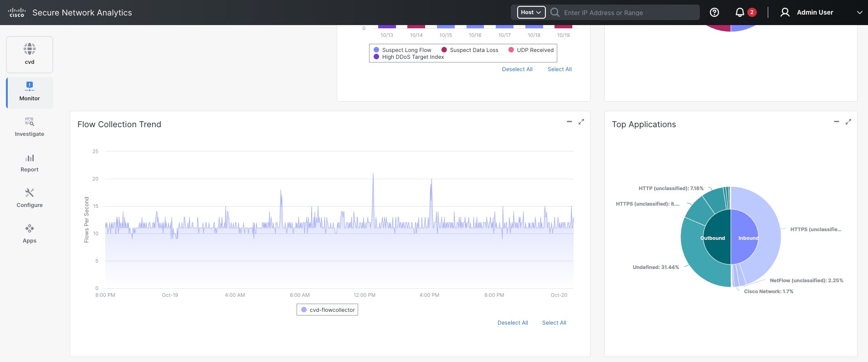868x362 pixels.
Task: Open the Configure sidebar item
Action: [x=30, y=198]
